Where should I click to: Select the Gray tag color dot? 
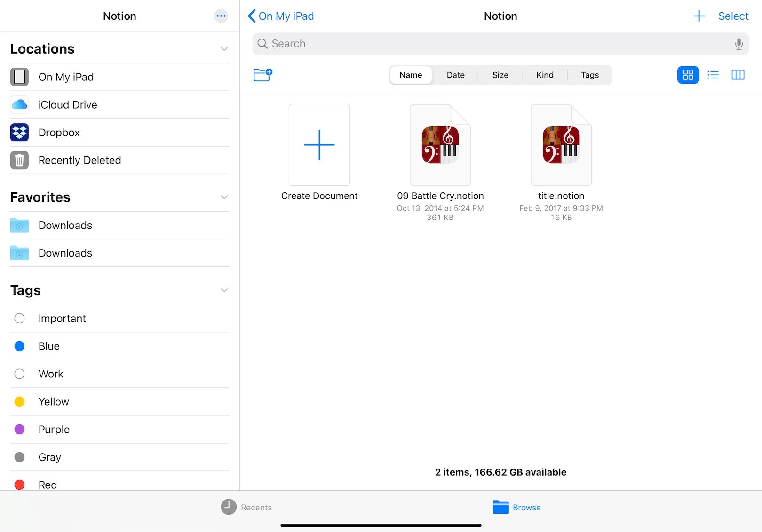click(19, 457)
